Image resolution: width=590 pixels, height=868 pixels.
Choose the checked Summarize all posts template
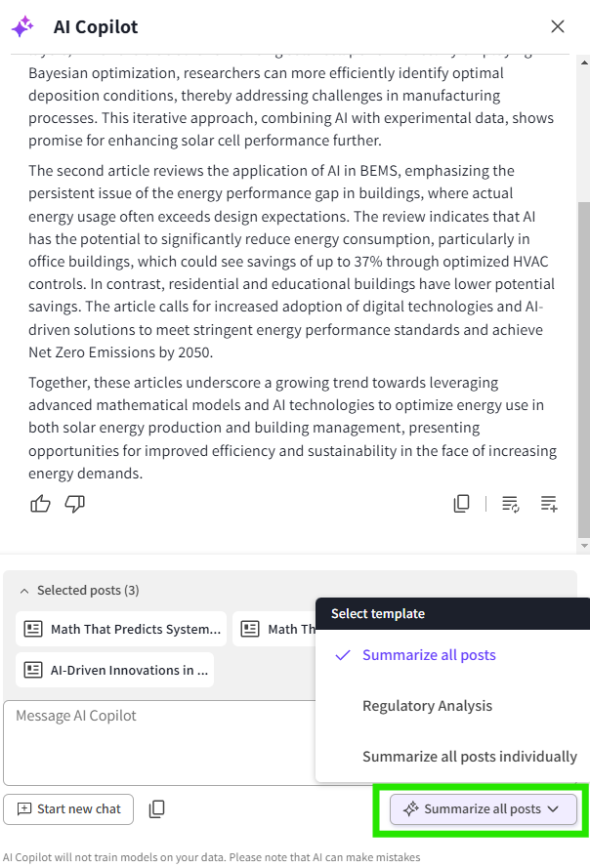pos(429,655)
